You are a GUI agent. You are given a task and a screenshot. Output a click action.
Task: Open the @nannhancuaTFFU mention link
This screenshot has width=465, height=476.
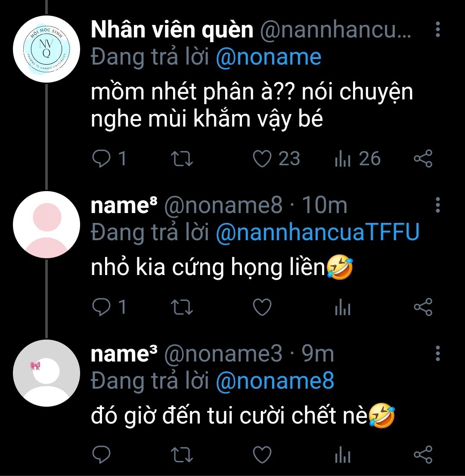click(317, 233)
